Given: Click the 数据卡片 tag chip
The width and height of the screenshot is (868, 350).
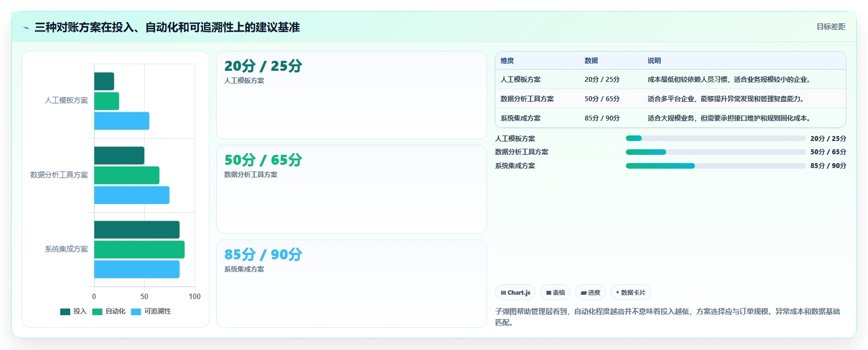Looking at the screenshot, I should point(631,292).
